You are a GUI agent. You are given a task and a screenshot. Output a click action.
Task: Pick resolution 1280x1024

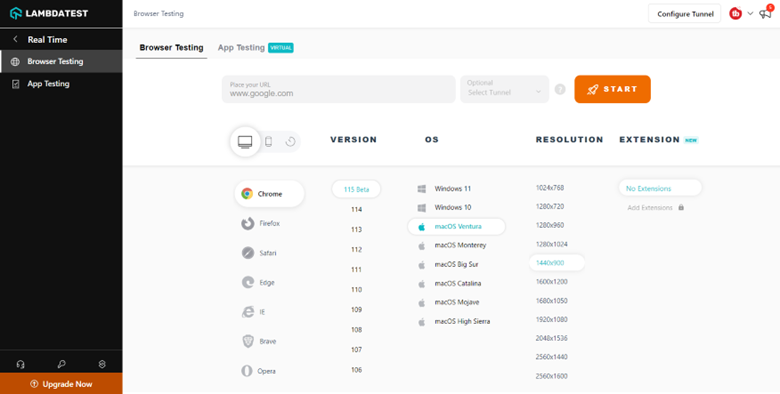pyautogui.click(x=552, y=244)
